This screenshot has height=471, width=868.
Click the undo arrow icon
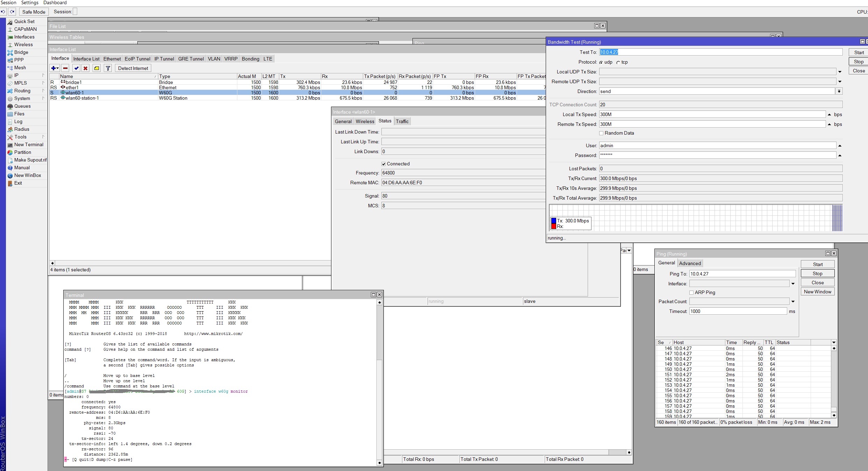point(3,12)
